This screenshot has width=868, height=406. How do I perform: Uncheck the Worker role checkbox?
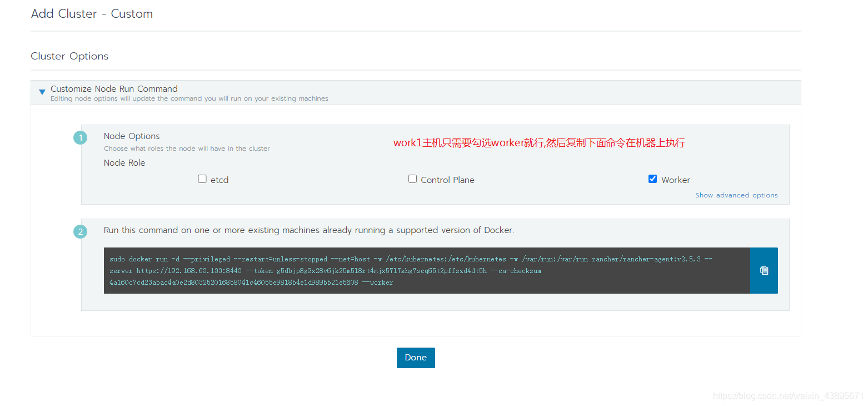(x=652, y=179)
